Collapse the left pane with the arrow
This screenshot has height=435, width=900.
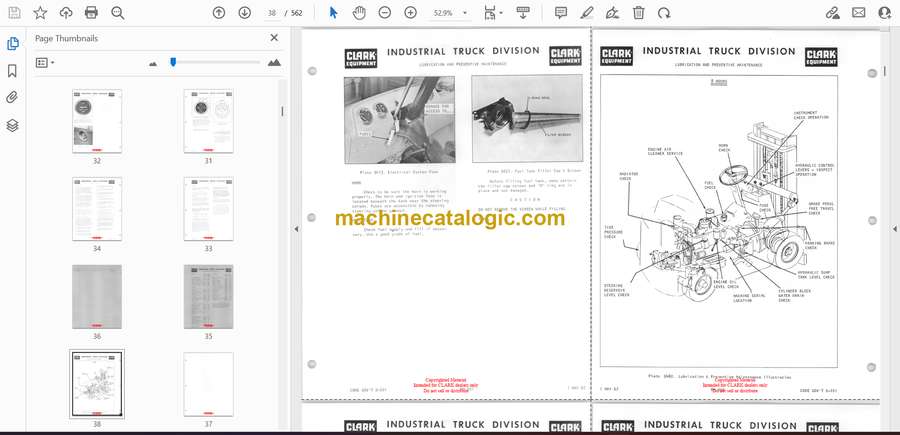click(296, 229)
